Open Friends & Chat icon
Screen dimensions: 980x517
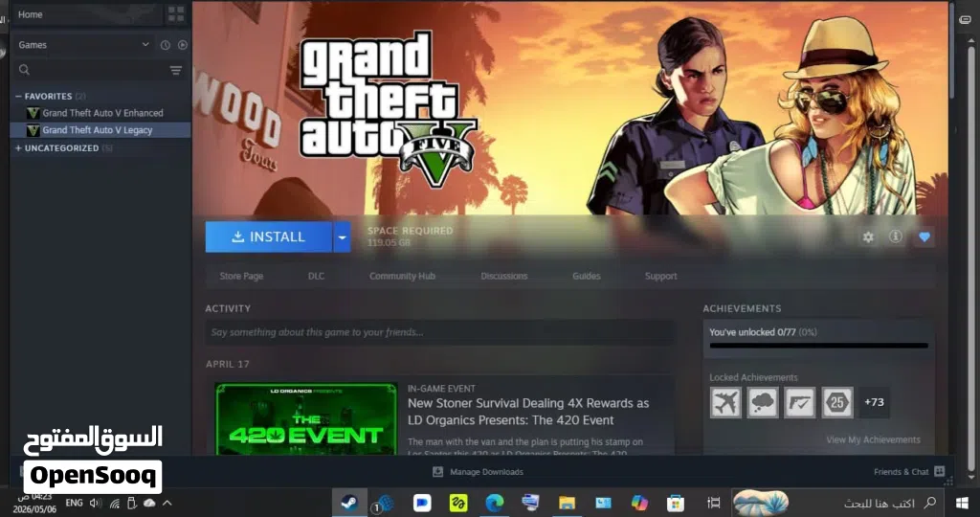(940, 471)
